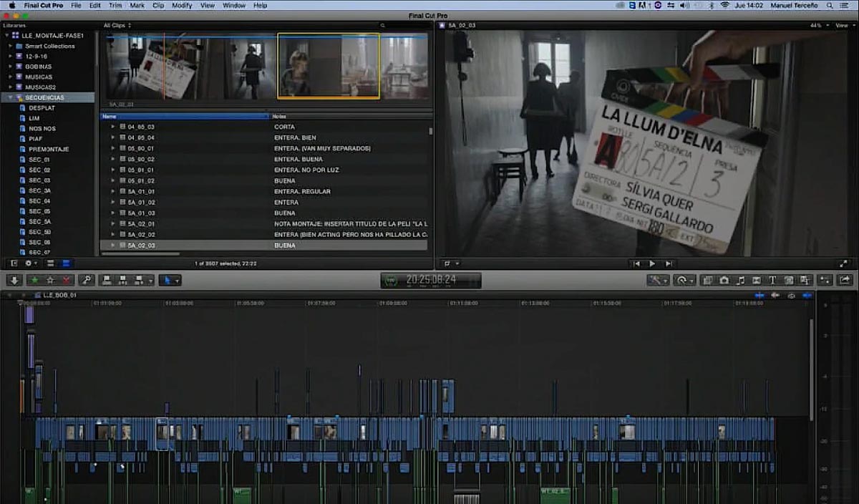The width and height of the screenshot is (859, 504).
Task: Click the Import Media arrow button
Action: click(14, 280)
